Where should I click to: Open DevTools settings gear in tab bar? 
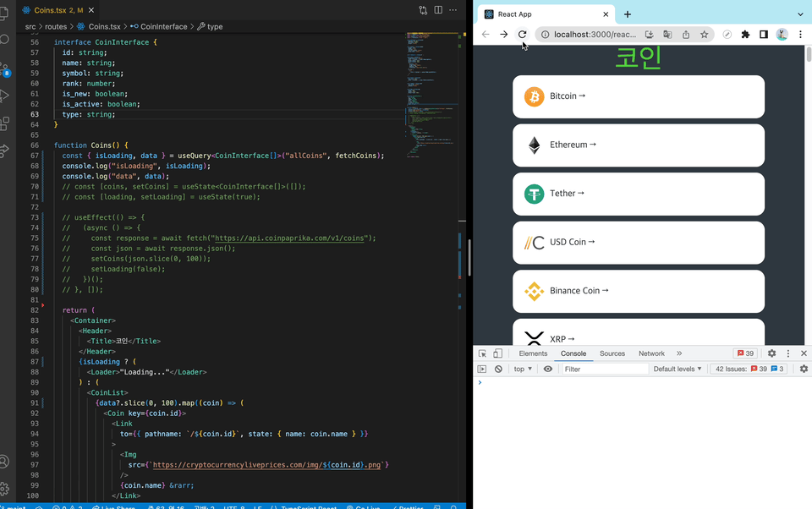[771, 353]
